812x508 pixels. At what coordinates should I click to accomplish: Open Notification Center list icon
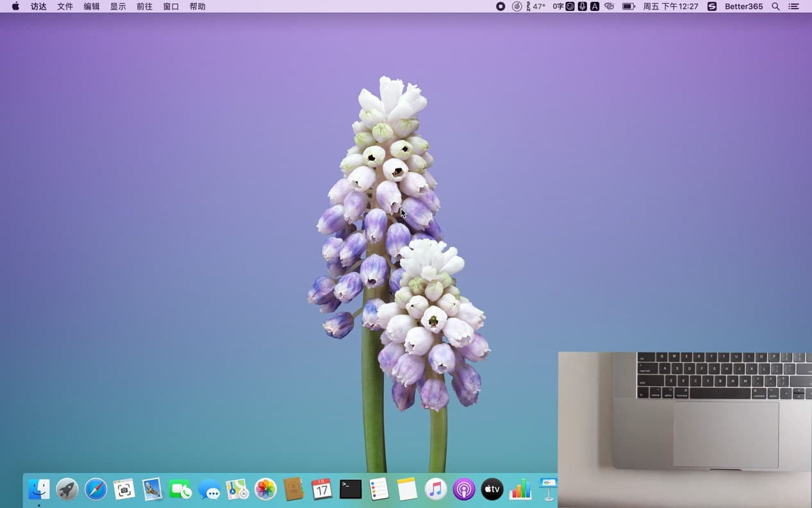click(794, 6)
